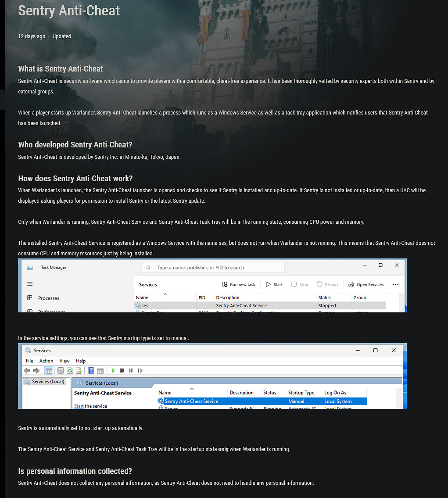Click the Stop service icon in Services toolbar
448x498 pixels.
click(x=122, y=370)
